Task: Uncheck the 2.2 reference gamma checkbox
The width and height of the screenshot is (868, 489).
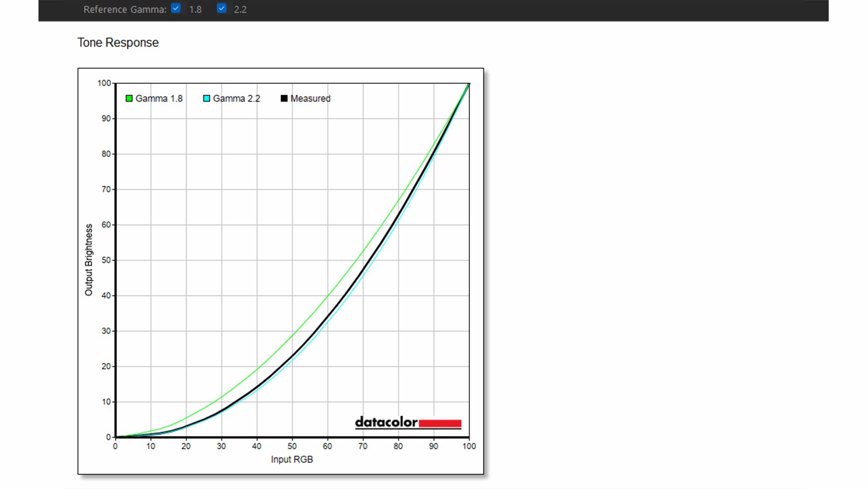Action: (222, 8)
